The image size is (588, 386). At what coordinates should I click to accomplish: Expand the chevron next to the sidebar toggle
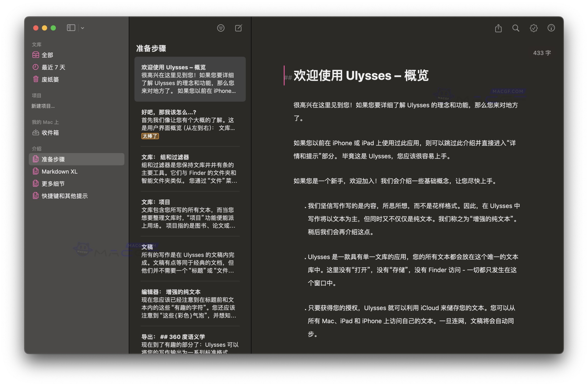coord(82,28)
